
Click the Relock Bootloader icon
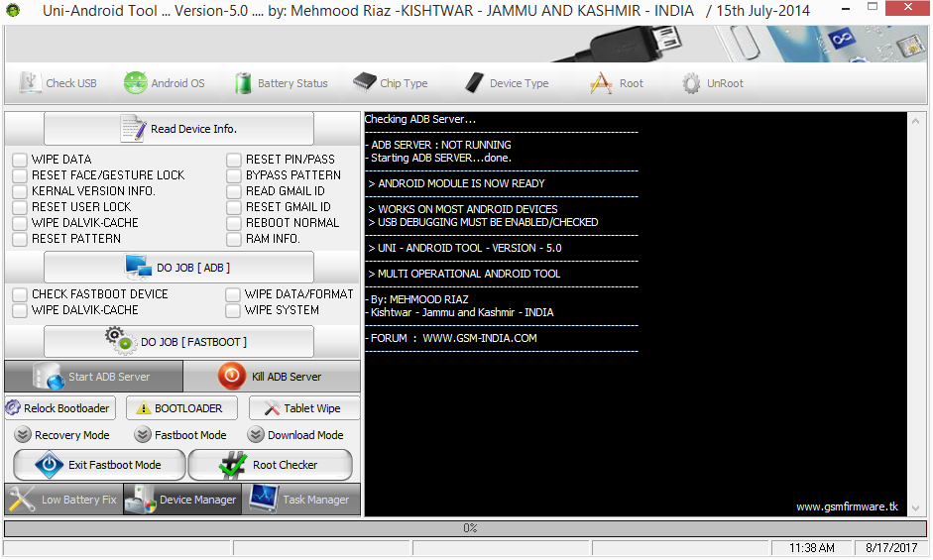13,407
